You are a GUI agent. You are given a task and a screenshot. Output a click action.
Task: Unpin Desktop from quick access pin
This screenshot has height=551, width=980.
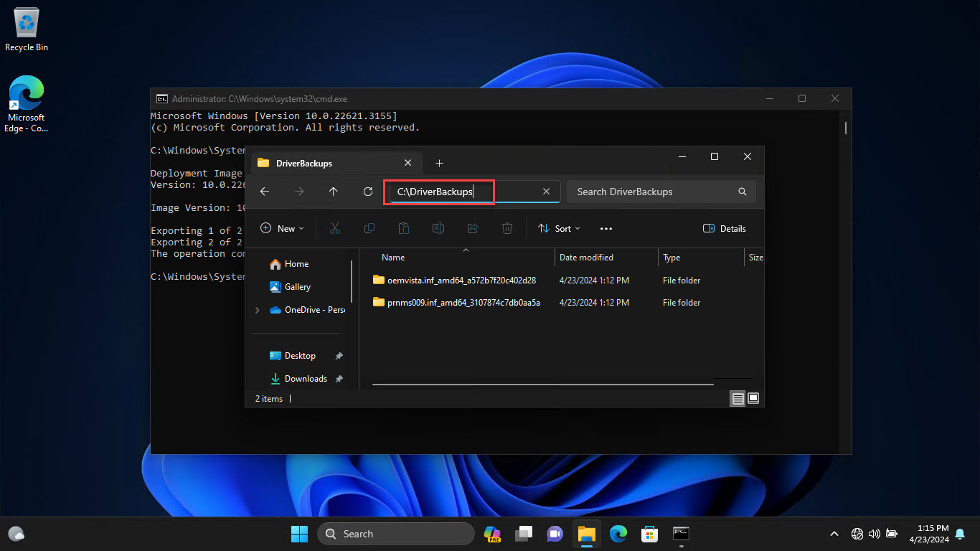click(x=339, y=356)
